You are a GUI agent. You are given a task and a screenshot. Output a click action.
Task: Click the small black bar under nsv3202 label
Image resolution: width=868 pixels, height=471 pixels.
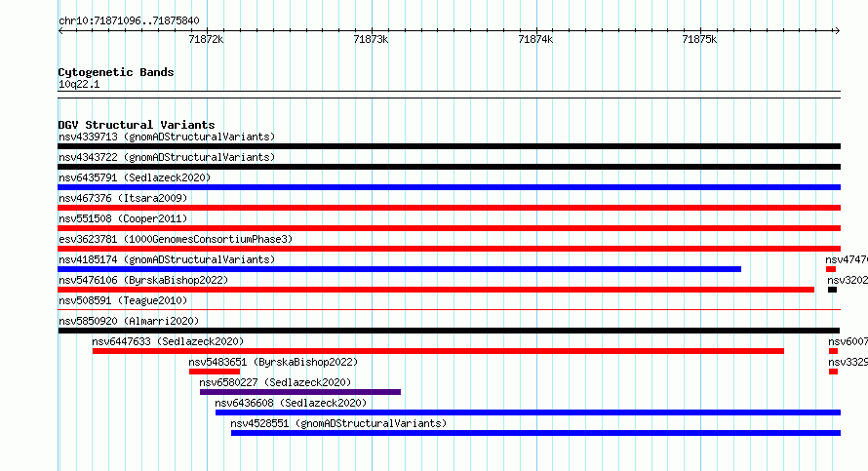pos(832,290)
